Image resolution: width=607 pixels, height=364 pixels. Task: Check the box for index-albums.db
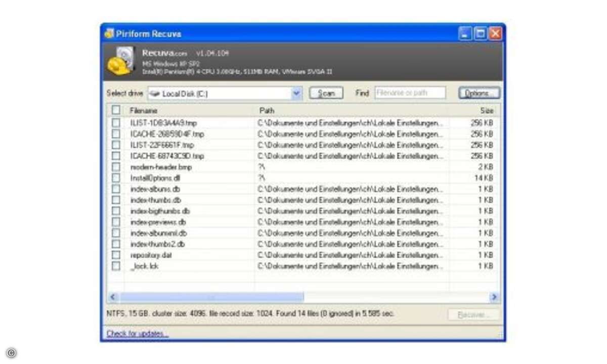coord(116,189)
